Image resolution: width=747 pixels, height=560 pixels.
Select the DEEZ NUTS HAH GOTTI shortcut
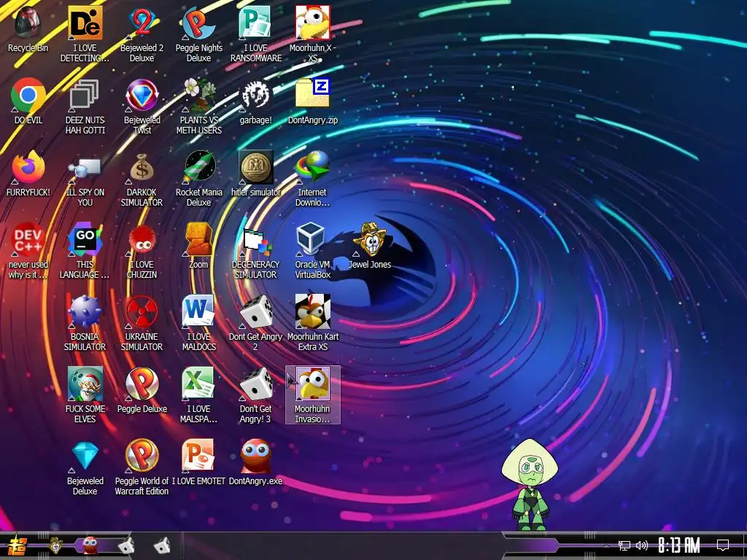point(85,106)
